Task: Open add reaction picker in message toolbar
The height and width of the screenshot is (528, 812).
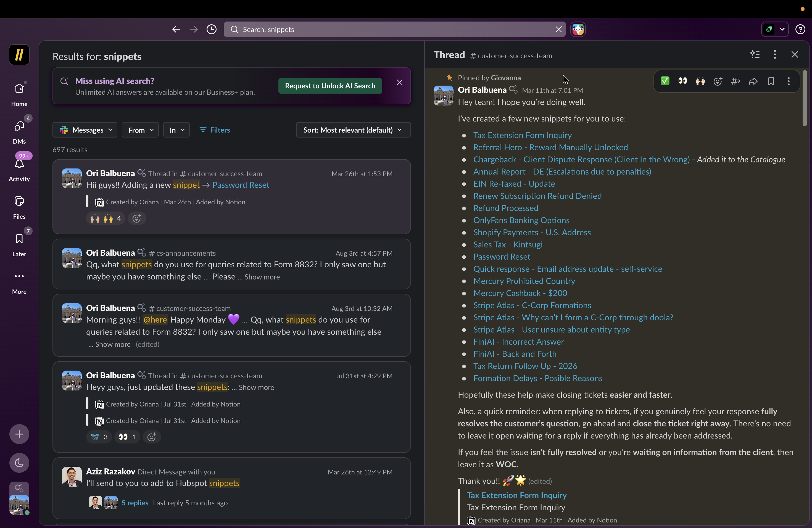Action: [x=718, y=81]
